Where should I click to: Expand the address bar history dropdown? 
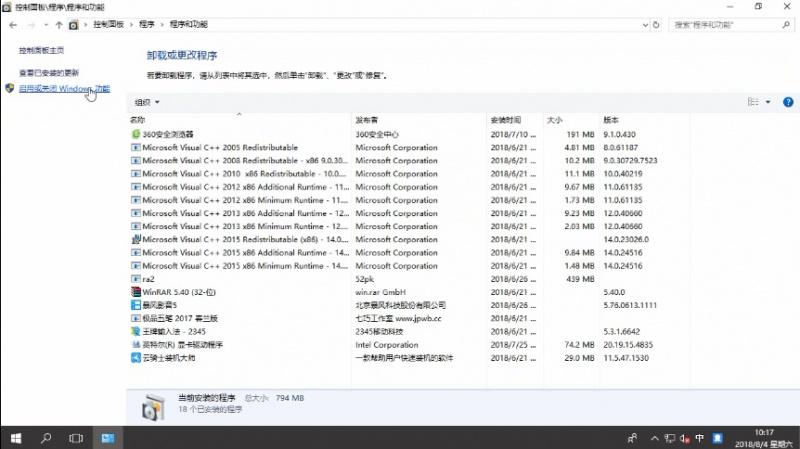645,24
